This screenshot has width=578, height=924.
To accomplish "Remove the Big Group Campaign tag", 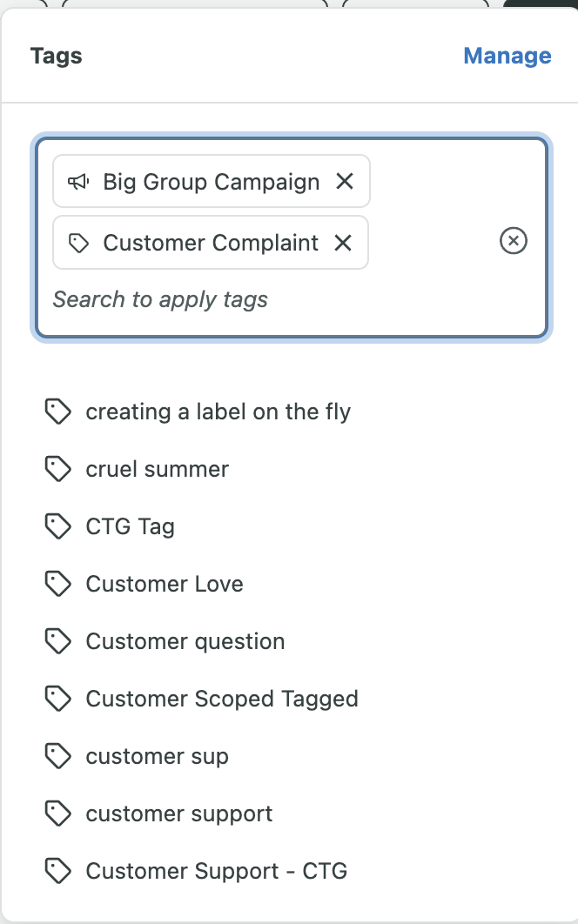I will pos(345,182).
